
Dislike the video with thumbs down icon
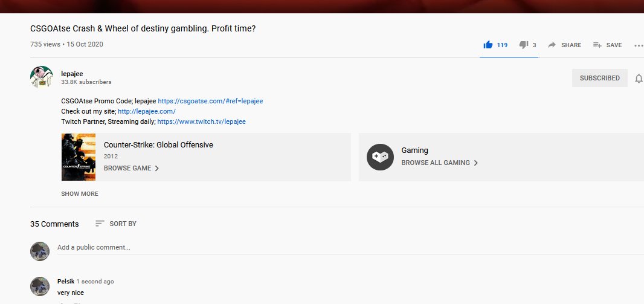click(x=524, y=45)
